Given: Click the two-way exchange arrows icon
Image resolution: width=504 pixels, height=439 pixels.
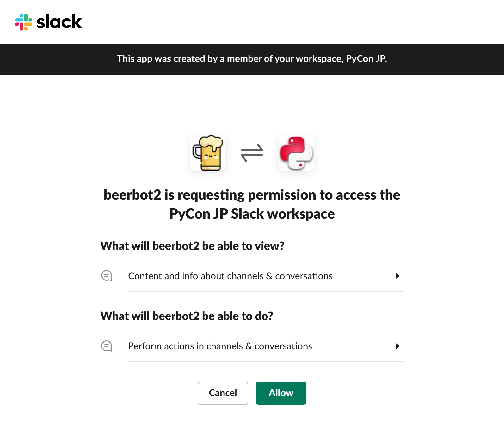Looking at the screenshot, I should (252, 153).
